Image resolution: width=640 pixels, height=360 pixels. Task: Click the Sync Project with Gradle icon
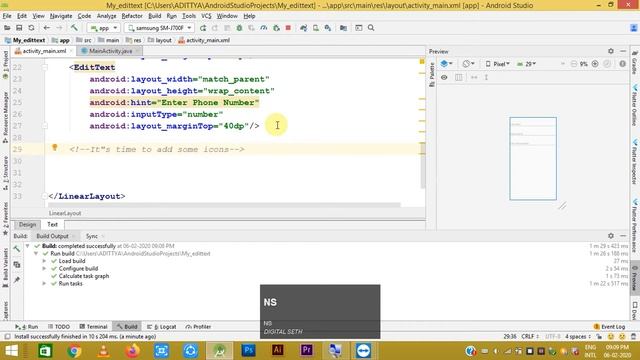(x=304, y=28)
